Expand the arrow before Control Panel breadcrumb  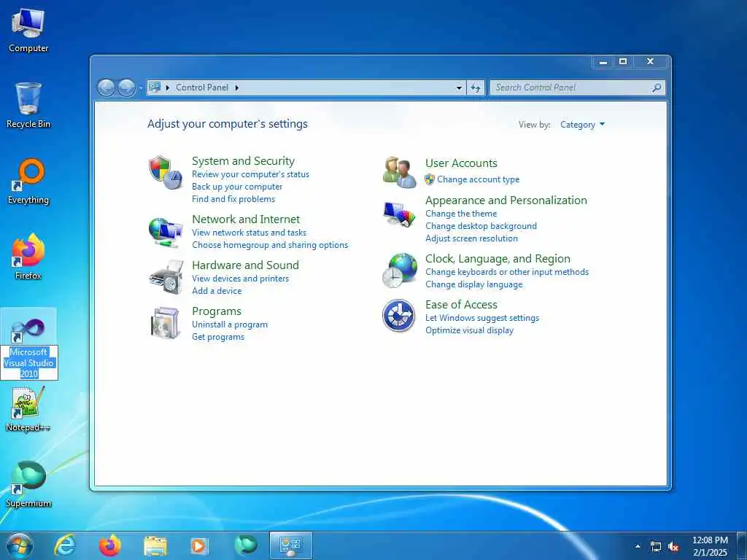[168, 87]
